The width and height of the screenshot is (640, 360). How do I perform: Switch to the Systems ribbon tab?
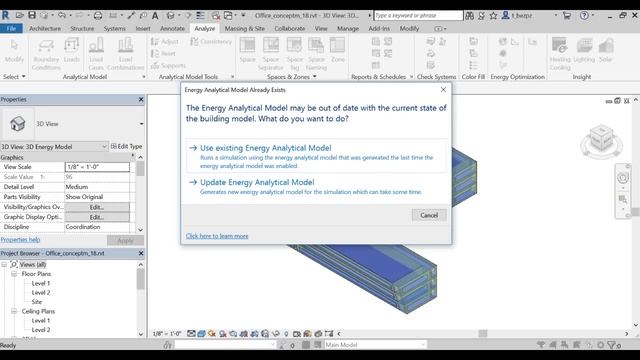click(115, 29)
